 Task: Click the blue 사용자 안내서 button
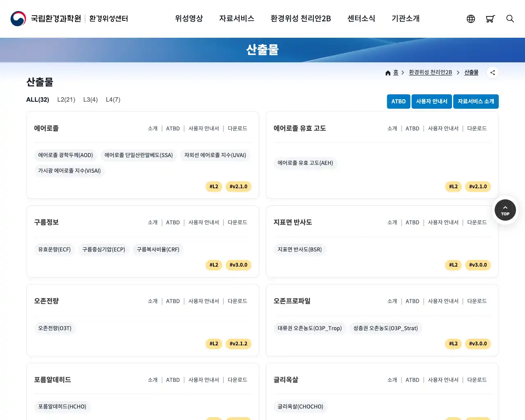[431, 101]
